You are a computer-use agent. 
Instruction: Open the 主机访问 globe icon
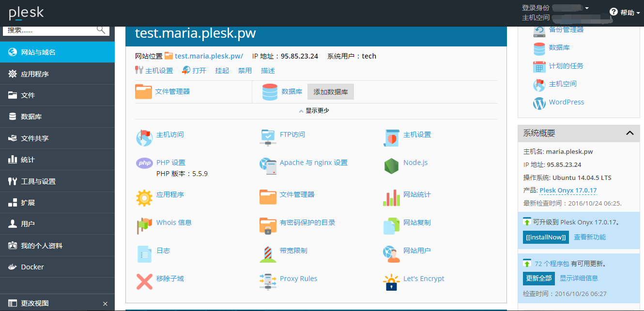(x=144, y=138)
